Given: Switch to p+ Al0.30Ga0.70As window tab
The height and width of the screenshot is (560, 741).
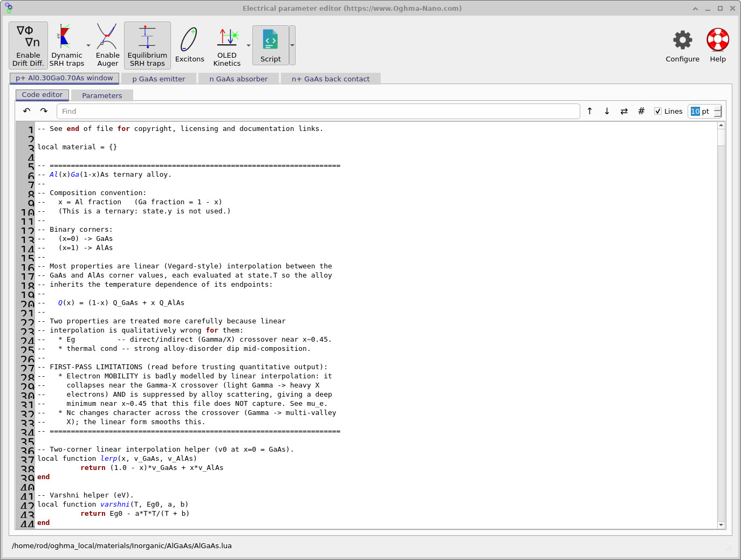Looking at the screenshot, I should pyautogui.click(x=65, y=78).
